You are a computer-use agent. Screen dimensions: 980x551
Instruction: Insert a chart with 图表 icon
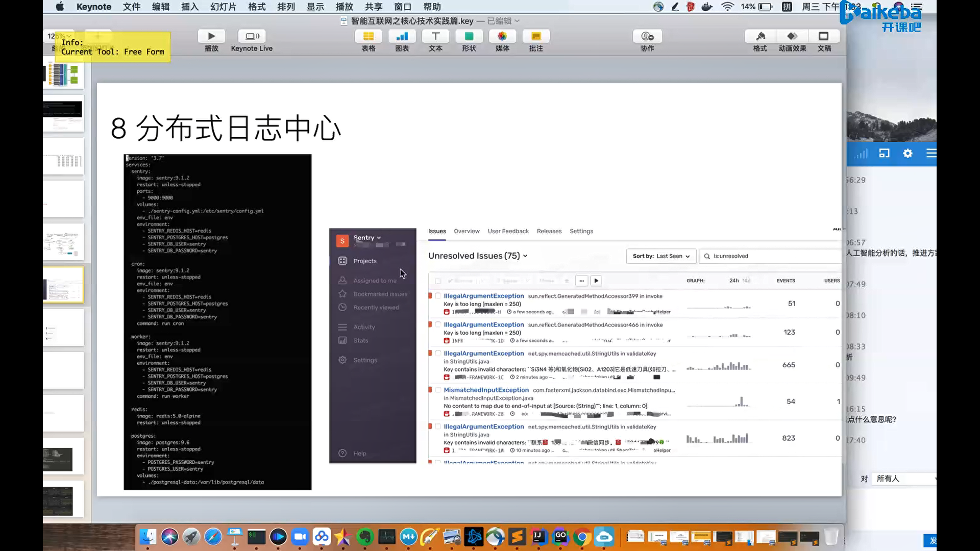click(x=402, y=36)
